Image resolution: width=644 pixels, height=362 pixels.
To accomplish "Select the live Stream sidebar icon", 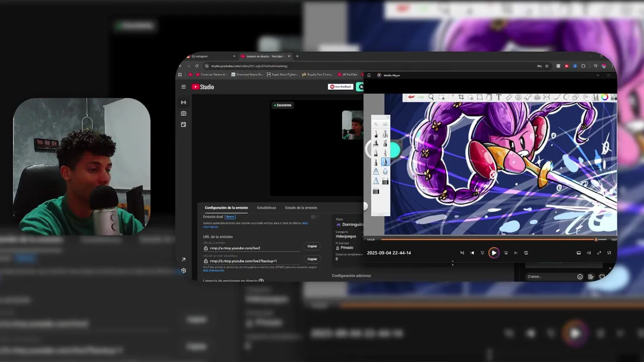I will click(x=184, y=103).
